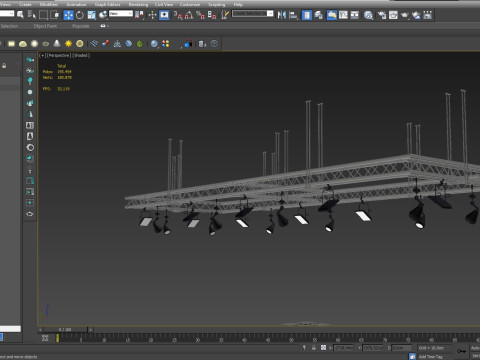This screenshot has width=480, height=360.
Task: Open the Customize menu
Action: tap(190, 4)
